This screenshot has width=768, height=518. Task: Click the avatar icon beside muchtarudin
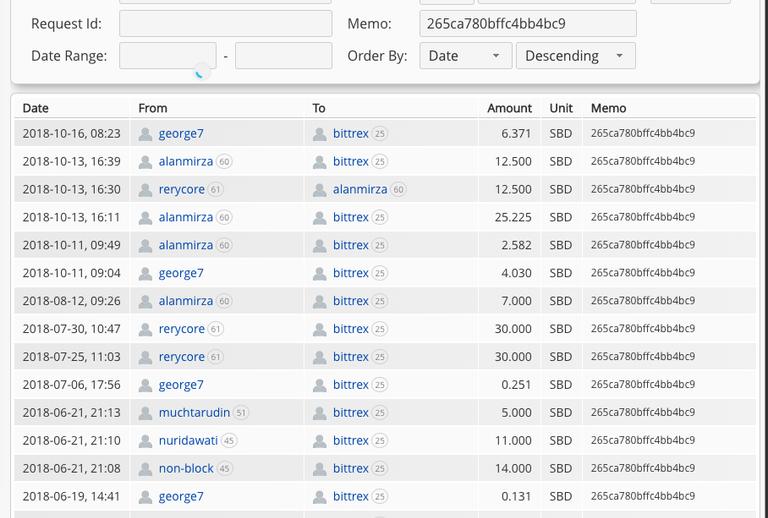145,413
